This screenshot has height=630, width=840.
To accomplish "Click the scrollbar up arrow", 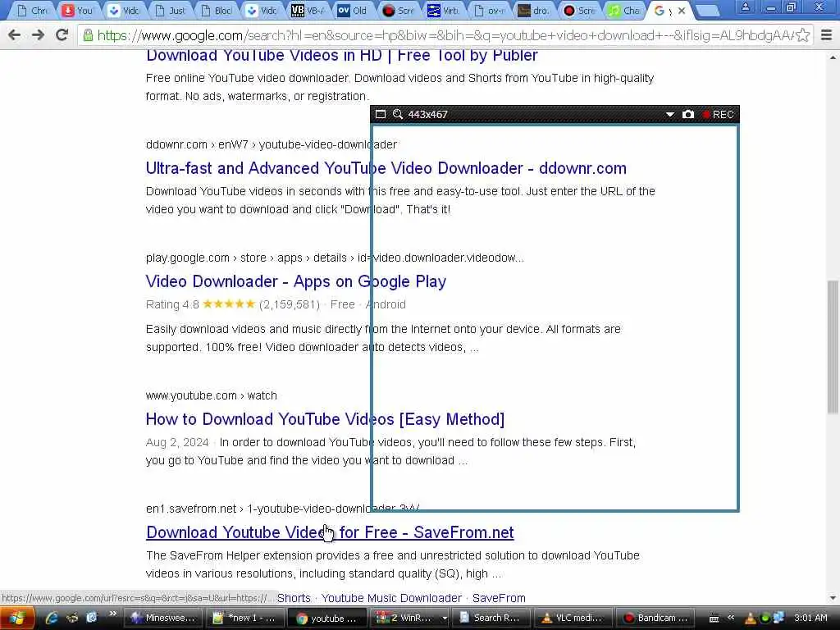I will click(x=833, y=57).
